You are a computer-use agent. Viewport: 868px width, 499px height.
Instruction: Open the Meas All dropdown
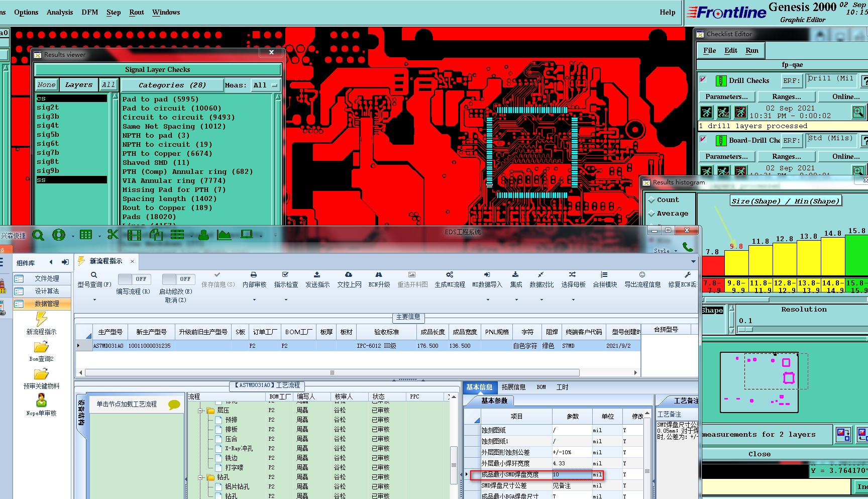coord(265,85)
